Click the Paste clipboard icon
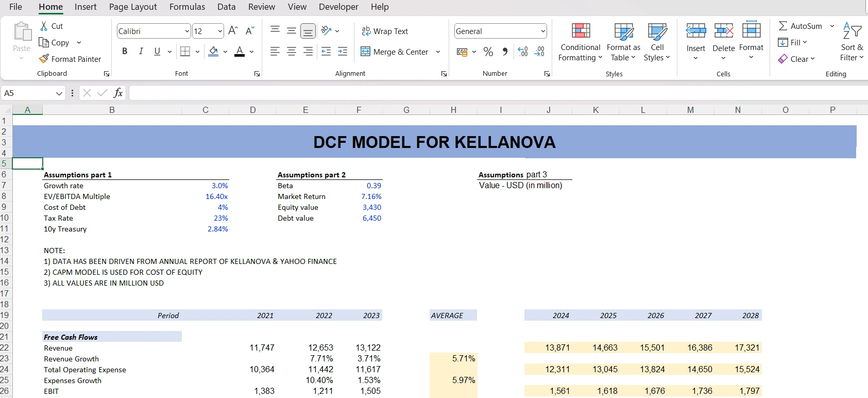The image size is (868, 398). (22, 31)
